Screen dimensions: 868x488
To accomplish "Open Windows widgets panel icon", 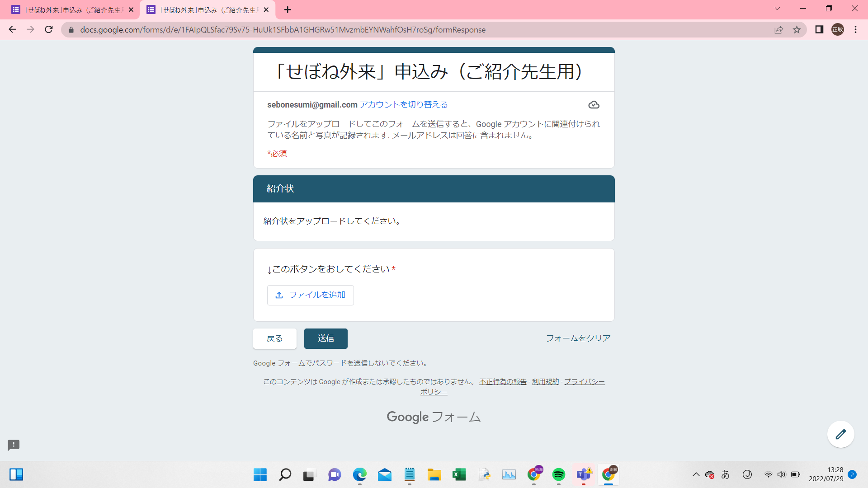I will tap(16, 474).
